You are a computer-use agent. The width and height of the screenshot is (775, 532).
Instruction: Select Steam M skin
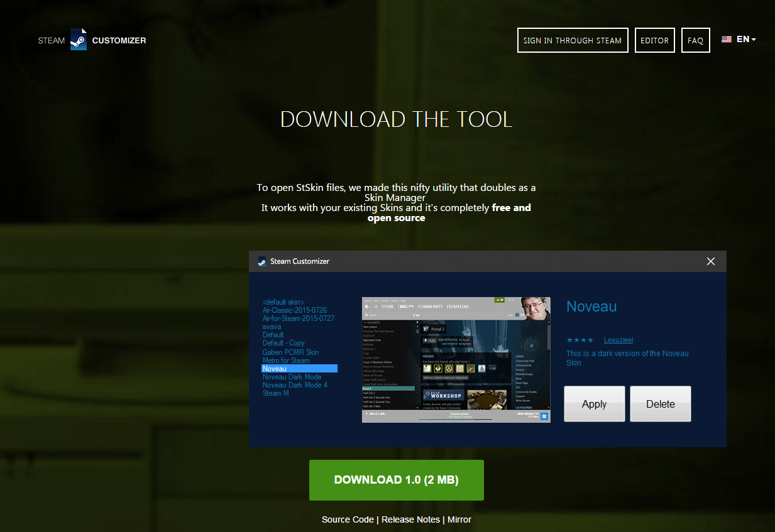pos(276,393)
